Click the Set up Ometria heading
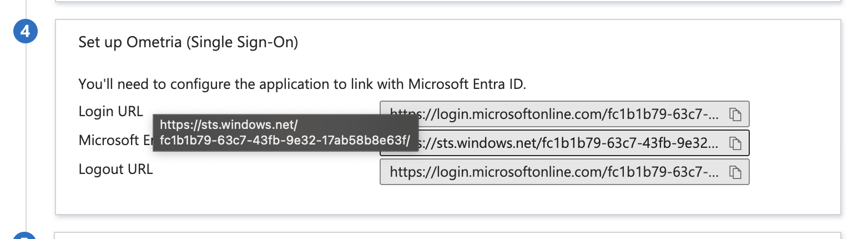868x239 pixels. tap(188, 43)
